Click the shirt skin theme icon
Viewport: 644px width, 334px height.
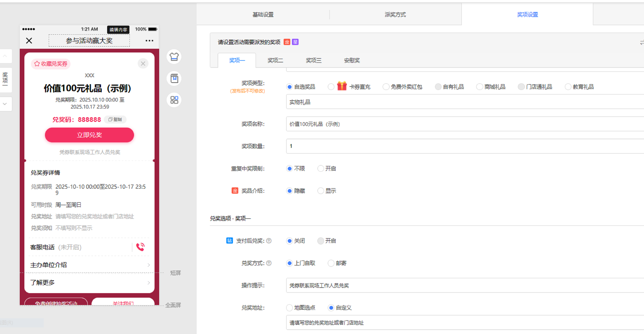[174, 56]
